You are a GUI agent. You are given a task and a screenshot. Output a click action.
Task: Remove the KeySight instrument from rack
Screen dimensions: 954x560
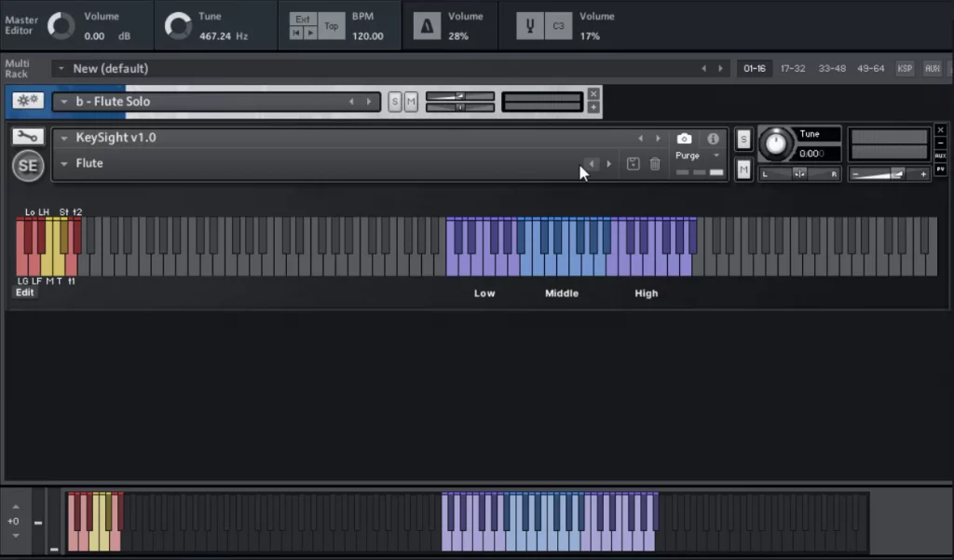pos(941,130)
